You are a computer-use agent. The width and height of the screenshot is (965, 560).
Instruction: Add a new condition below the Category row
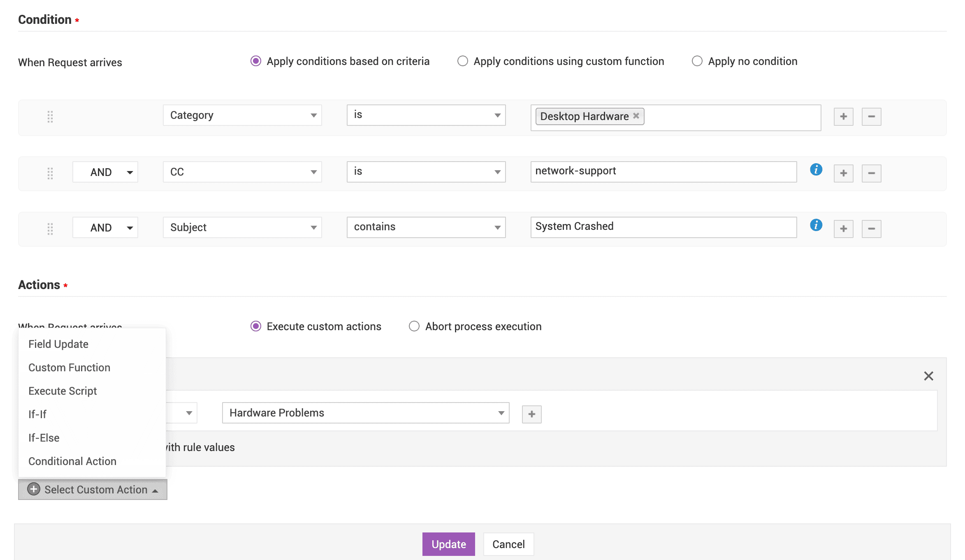click(843, 116)
